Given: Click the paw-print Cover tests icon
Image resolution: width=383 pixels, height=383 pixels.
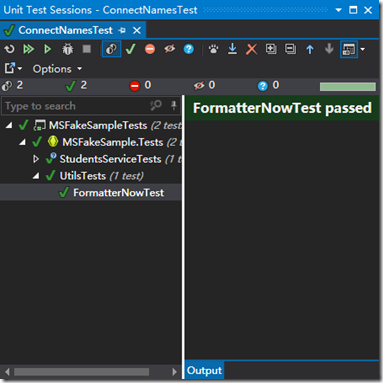Looking at the screenshot, I should (x=213, y=49).
